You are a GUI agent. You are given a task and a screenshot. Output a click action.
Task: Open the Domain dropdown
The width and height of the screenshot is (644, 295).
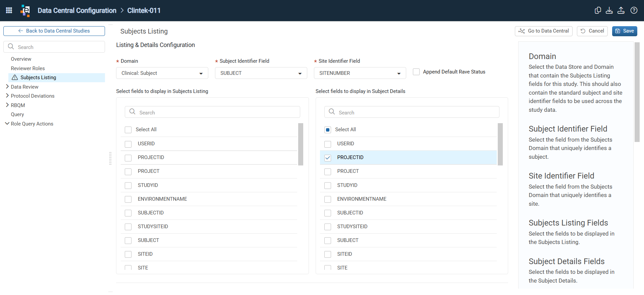tap(162, 73)
